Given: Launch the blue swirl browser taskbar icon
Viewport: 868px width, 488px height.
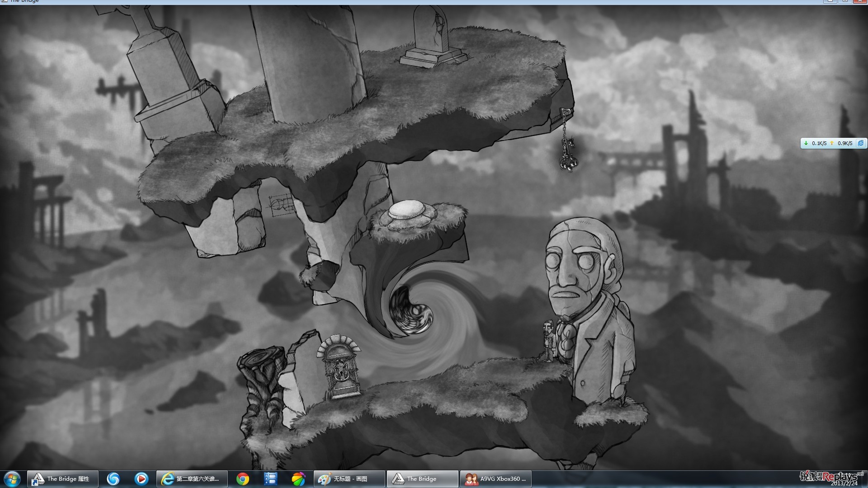Looking at the screenshot, I should click(113, 479).
